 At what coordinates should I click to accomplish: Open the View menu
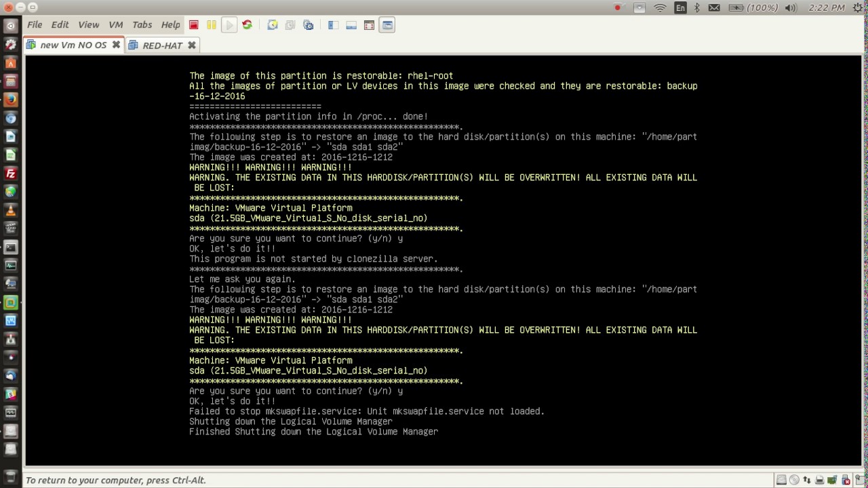coord(88,24)
